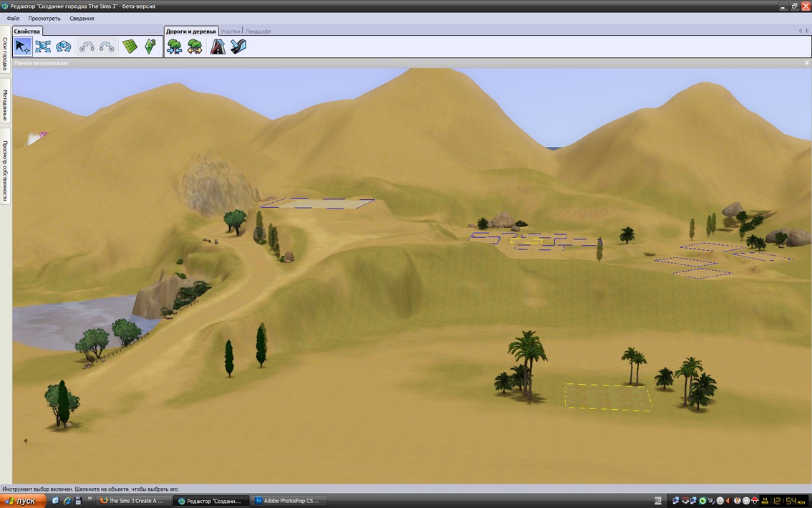The height and width of the screenshot is (508, 812).
Task: Toggle the green grid icon
Action: click(x=130, y=47)
